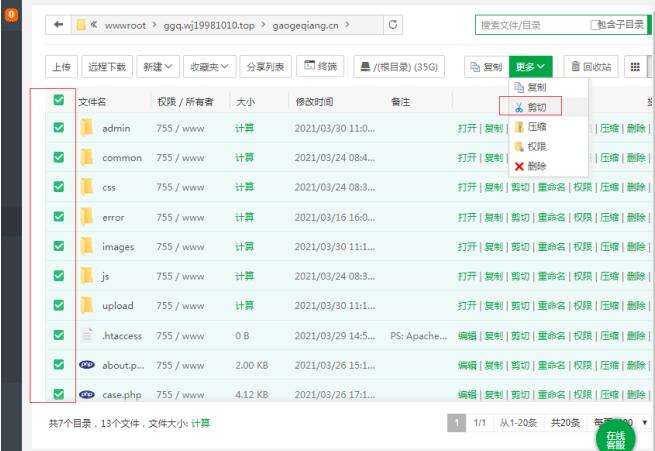Click the .htaccess file icon
The image size is (655, 451).
pos(87,336)
